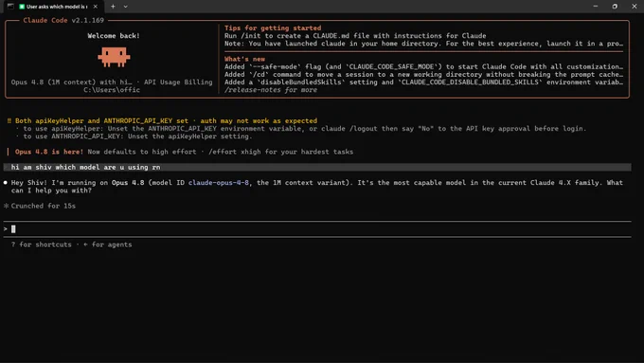Click the terminal app icon in the title bar
The width and height of the screenshot is (644, 363).
pos(10,7)
